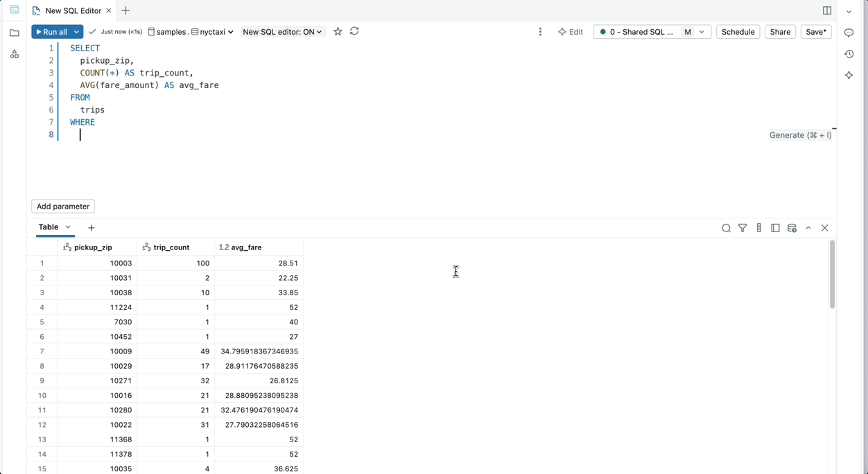This screenshot has width=868, height=474.
Task: Open the Shared SQL warehouse selector
Action: tap(652, 32)
